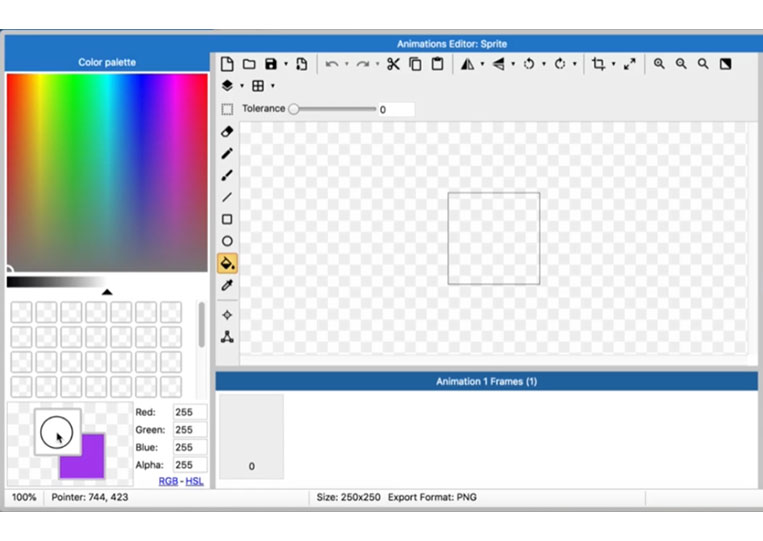
Task: Select the Eraser tool
Action: [x=227, y=132]
